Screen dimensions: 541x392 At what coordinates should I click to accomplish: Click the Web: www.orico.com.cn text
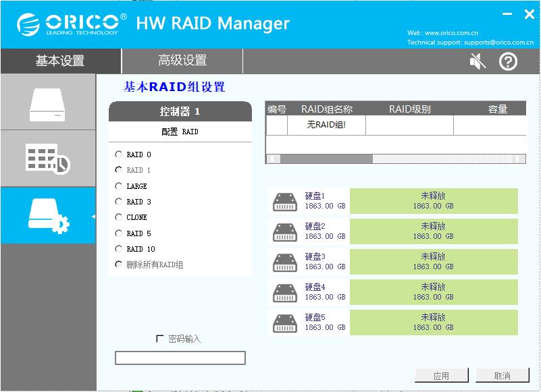pyautogui.click(x=442, y=33)
